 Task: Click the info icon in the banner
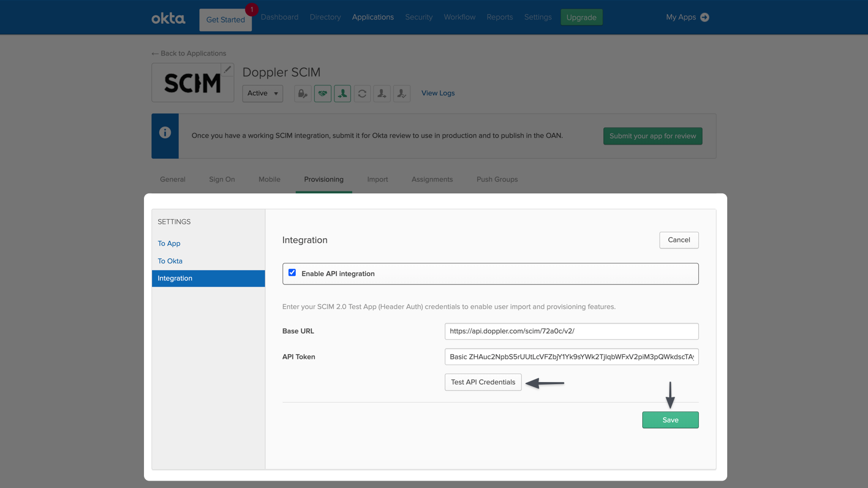[165, 133]
